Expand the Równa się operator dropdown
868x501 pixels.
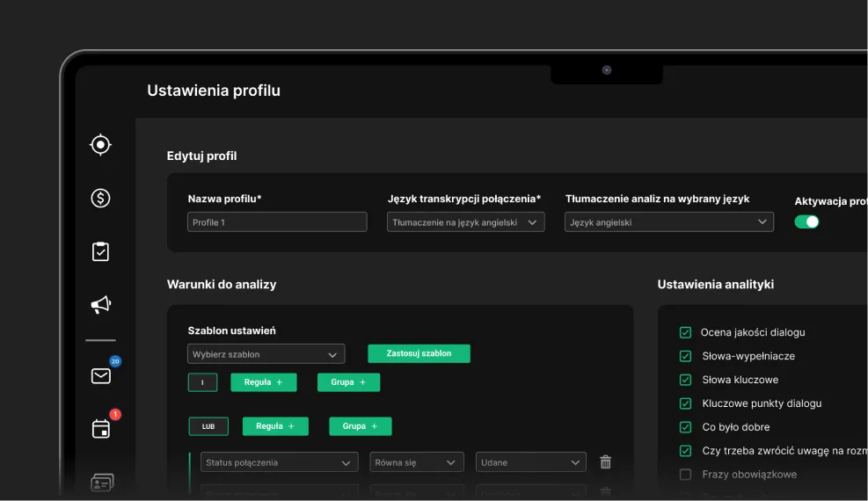tap(416, 462)
